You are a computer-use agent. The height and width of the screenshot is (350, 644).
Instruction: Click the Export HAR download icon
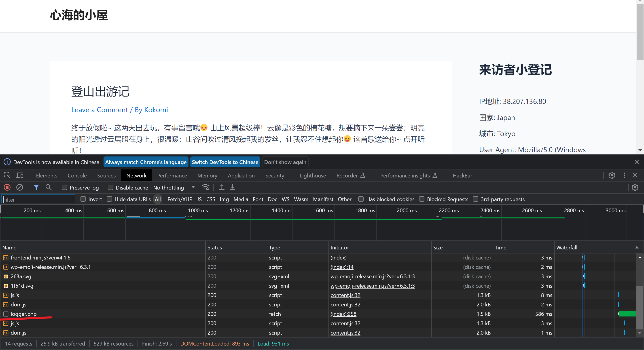[x=233, y=187]
